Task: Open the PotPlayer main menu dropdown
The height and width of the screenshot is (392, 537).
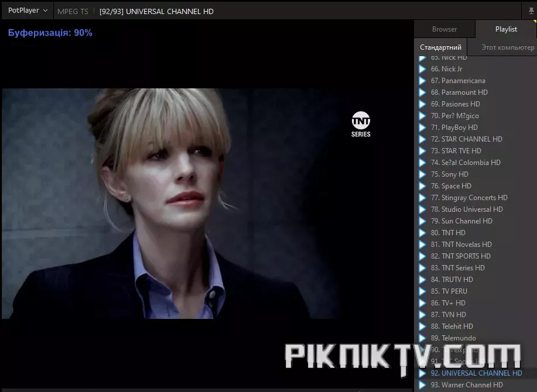Action: 28,11
